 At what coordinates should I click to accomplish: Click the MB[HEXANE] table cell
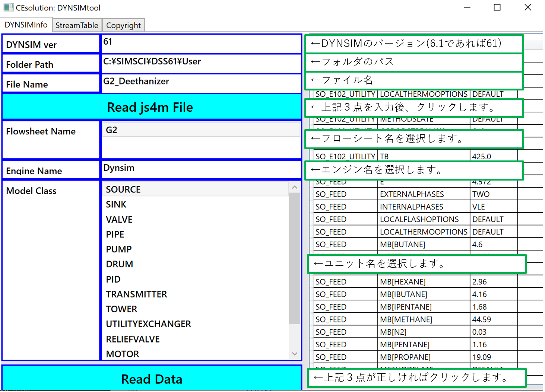424,282
